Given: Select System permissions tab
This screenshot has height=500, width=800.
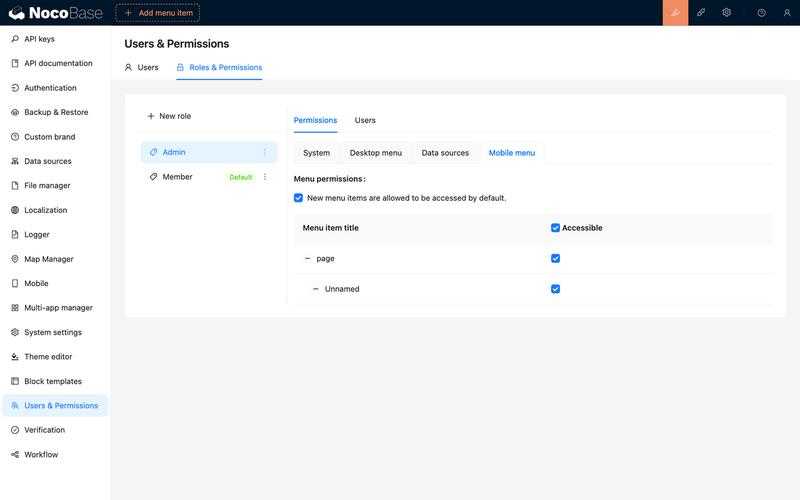Looking at the screenshot, I should (316, 153).
